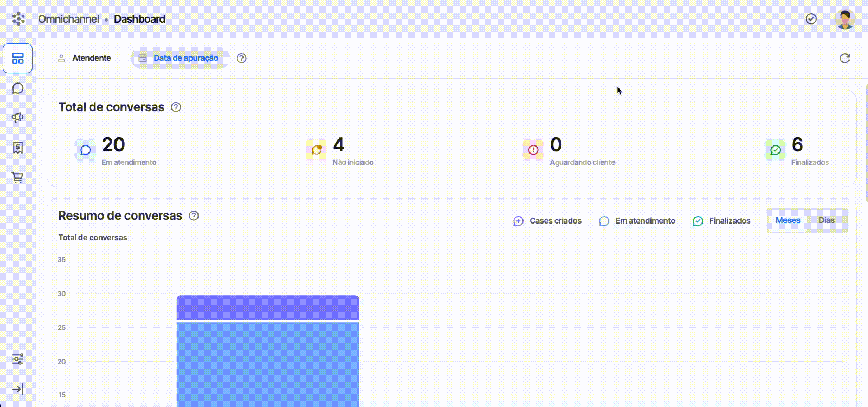Click the Resumo de conversas heading
The height and width of the screenshot is (407, 868).
(x=120, y=215)
